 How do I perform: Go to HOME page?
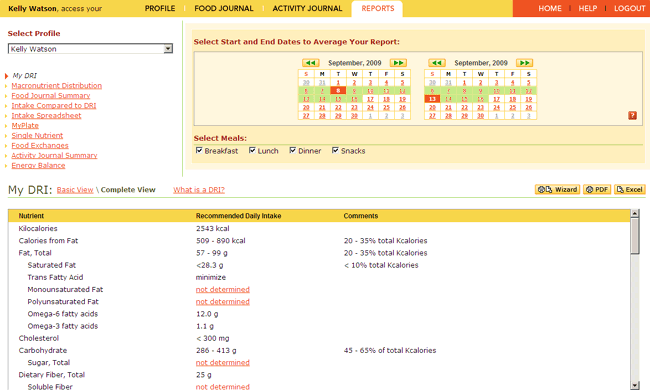click(x=550, y=8)
